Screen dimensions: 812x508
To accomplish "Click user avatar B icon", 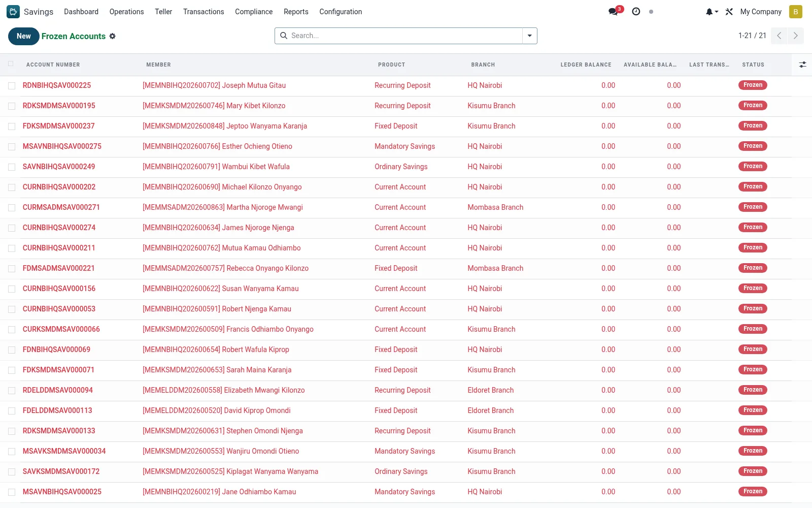I will tap(796, 12).
